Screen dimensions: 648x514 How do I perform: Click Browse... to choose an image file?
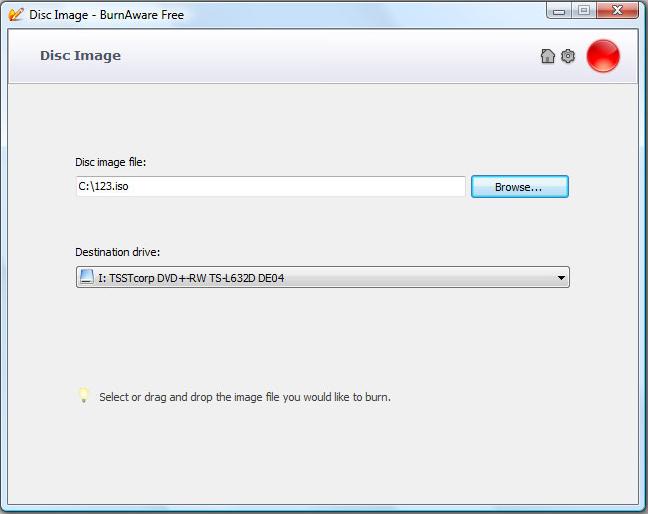coord(519,187)
